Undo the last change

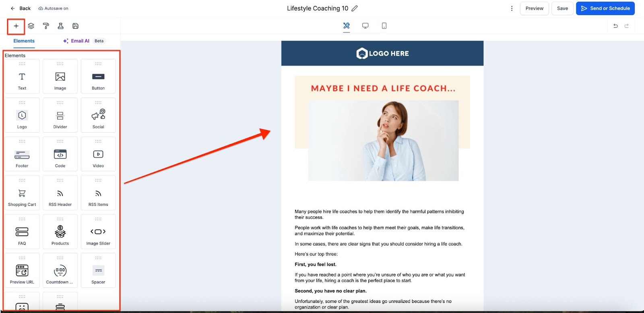click(615, 26)
